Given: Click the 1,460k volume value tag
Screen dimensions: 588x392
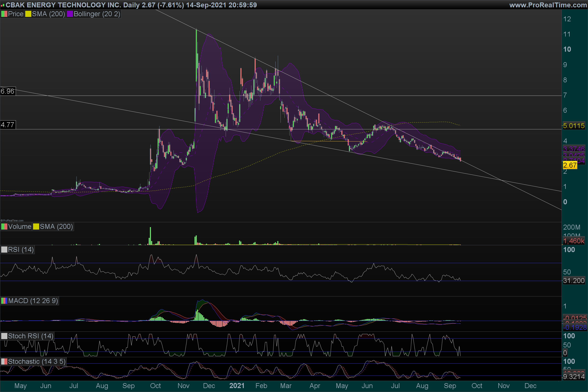Looking at the screenshot, I should click(x=574, y=241).
